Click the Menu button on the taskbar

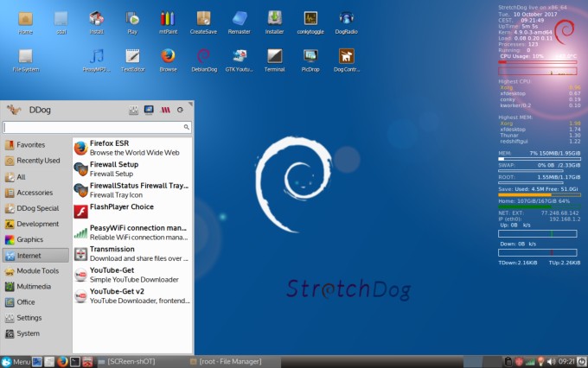(16, 361)
